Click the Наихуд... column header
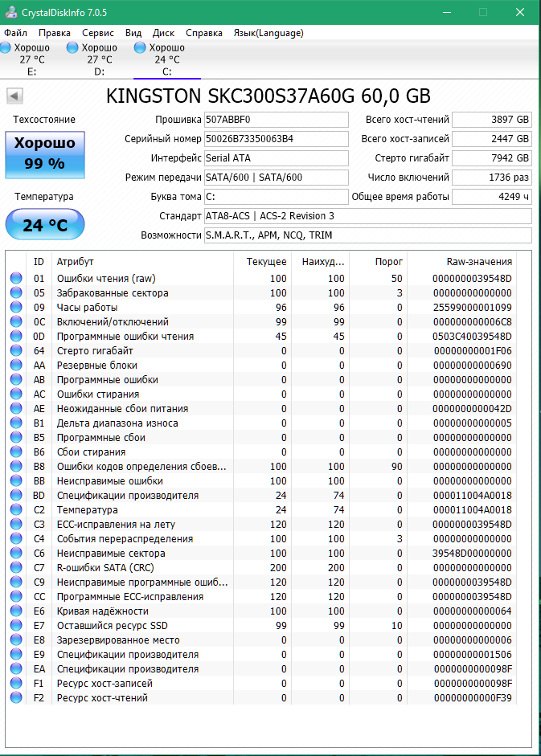Viewport: 541px width, 756px height. [321, 262]
